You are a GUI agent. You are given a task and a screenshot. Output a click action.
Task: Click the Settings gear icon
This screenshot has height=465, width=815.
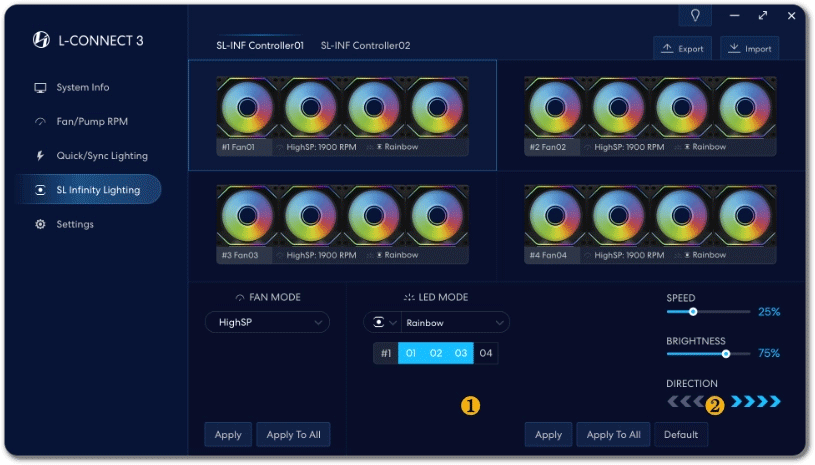pyautogui.click(x=40, y=224)
